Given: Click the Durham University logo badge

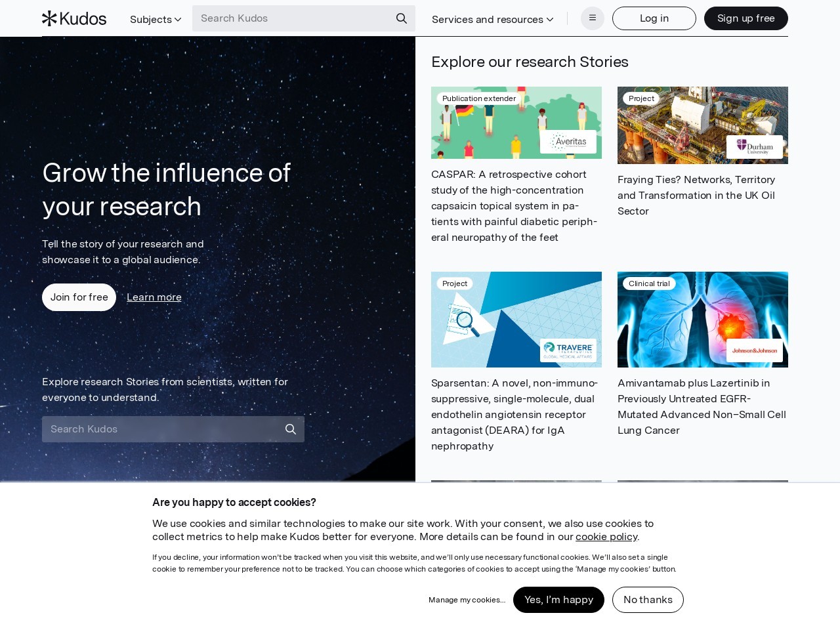Looking at the screenshot, I should point(755,147).
